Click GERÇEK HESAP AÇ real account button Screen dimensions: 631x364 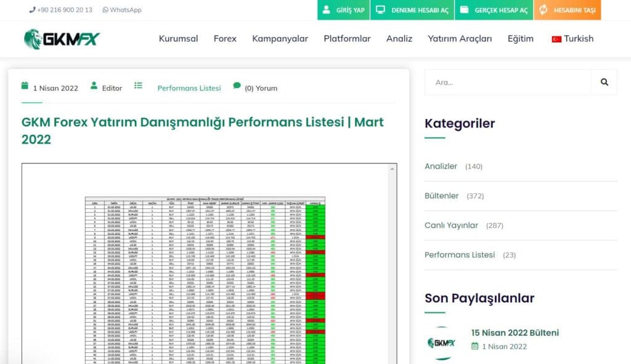494,10
